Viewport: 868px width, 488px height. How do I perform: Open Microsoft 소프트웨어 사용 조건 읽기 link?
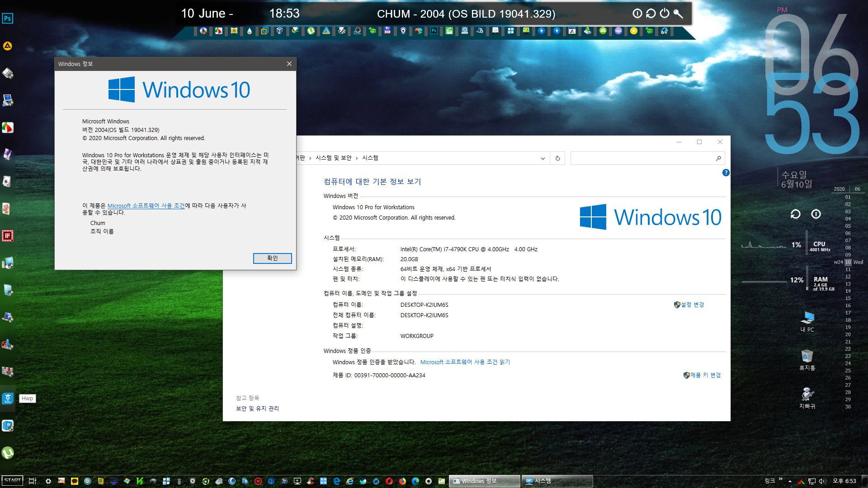pos(465,362)
